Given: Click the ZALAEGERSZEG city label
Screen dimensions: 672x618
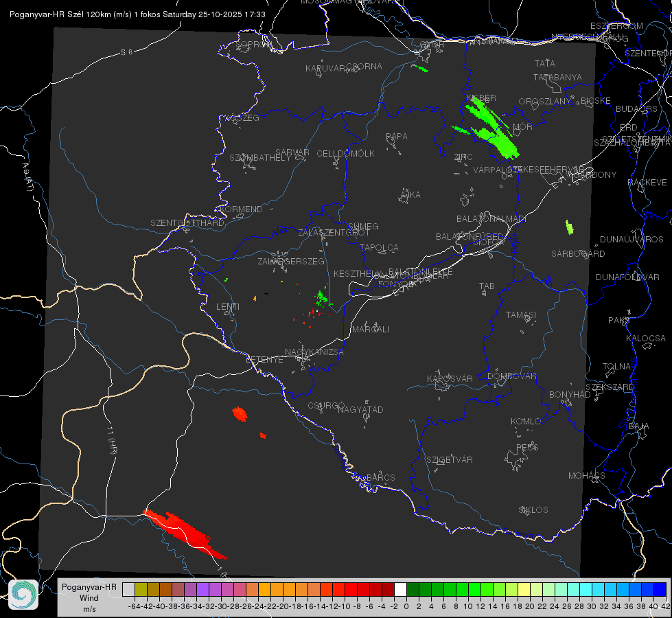Looking at the screenshot, I should click(291, 261).
